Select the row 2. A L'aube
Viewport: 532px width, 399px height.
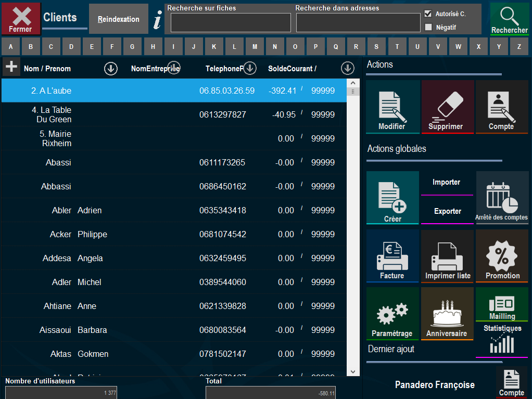(x=174, y=91)
